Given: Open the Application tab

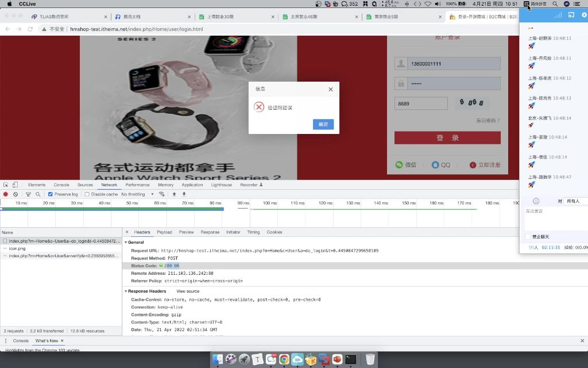Looking at the screenshot, I should (192, 185).
